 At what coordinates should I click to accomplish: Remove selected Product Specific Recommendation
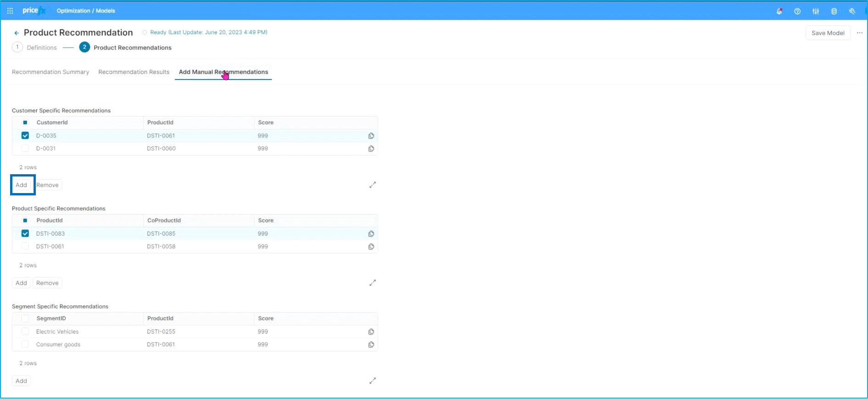(x=47, y=283)
